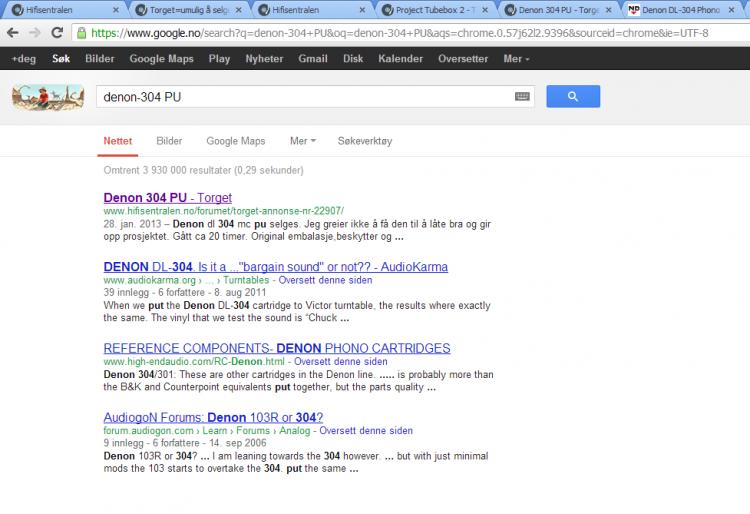750x514 pixels.
Task: Click Oversett denne siden for high-endaudio result
Action: [341, 361]
